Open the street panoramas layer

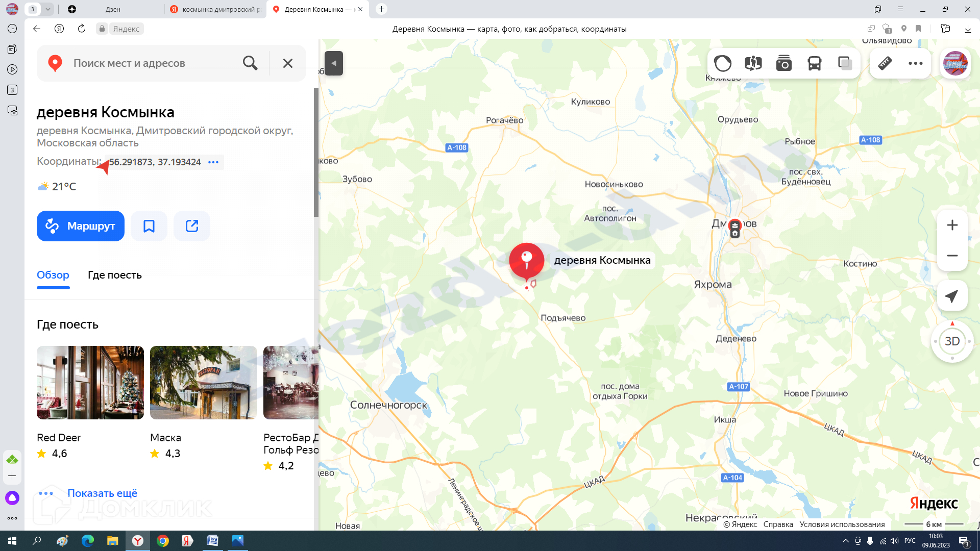753,63
